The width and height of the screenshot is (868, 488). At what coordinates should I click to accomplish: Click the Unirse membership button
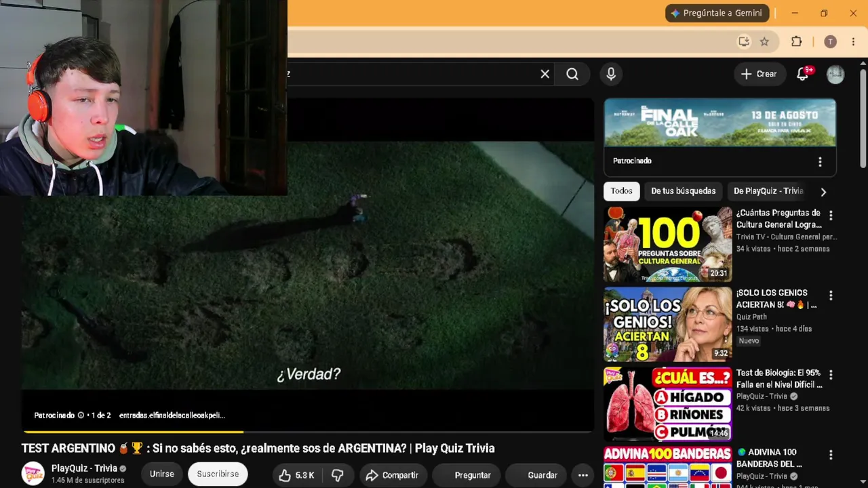162,474
